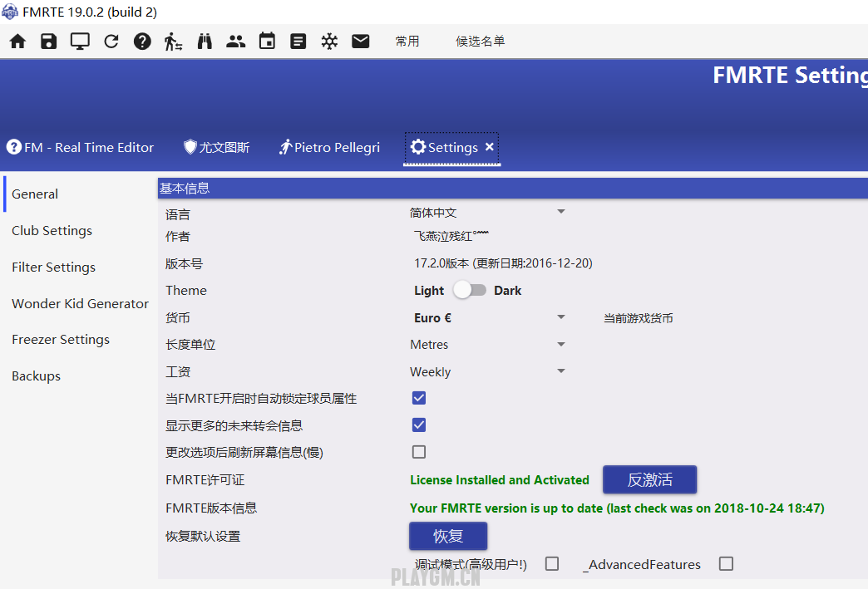Toggle the Light/Dark theme switch
Screen dimensions: 868x589
470,291
